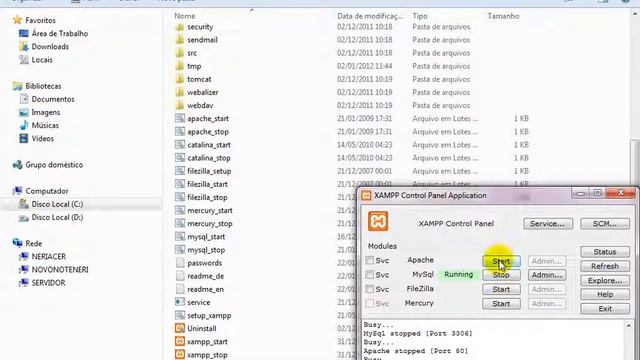Select the readme_de file name

[205, 276]
